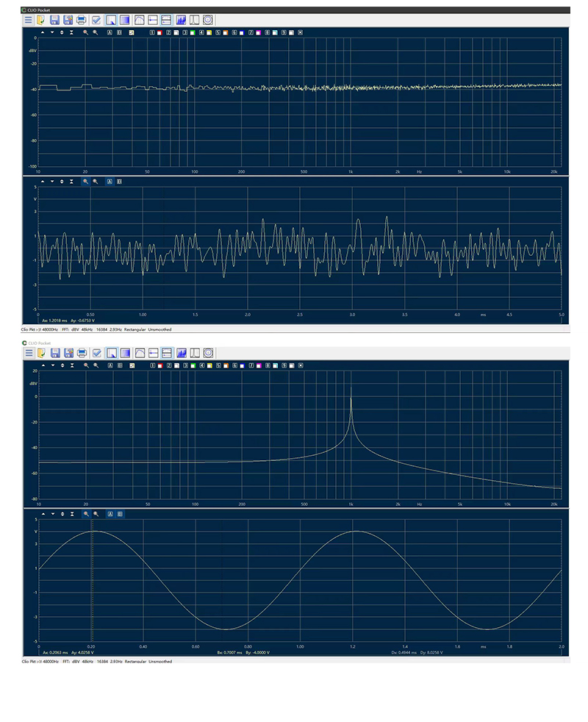Shift the noise waveform up with the up arrow
Viewport: 588px width, 722px height.
(43, 182)
